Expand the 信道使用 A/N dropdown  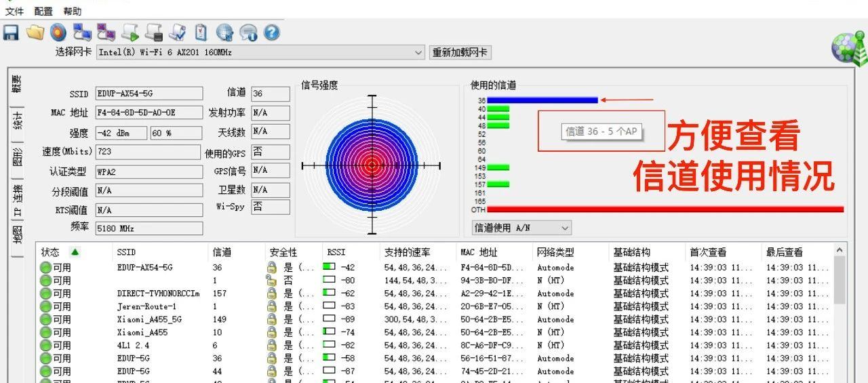pyautogui.click(x=565, y=228)
